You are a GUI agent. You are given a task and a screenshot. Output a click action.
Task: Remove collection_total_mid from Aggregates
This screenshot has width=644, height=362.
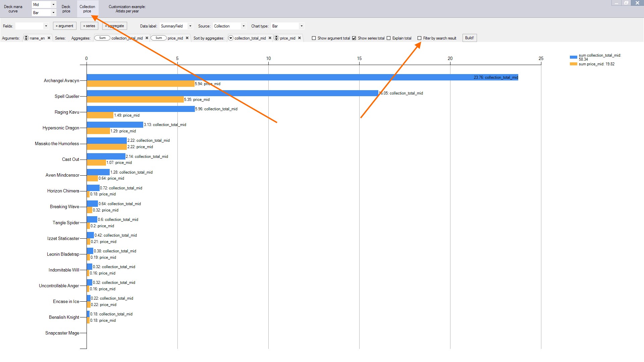(147, 38)
